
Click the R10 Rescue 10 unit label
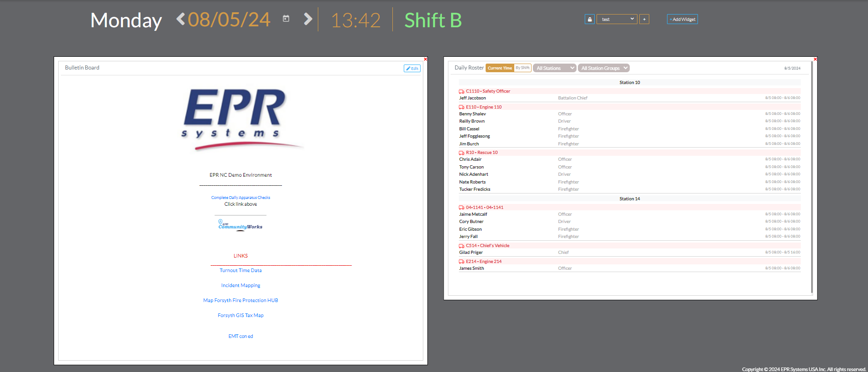coord(482,153)
